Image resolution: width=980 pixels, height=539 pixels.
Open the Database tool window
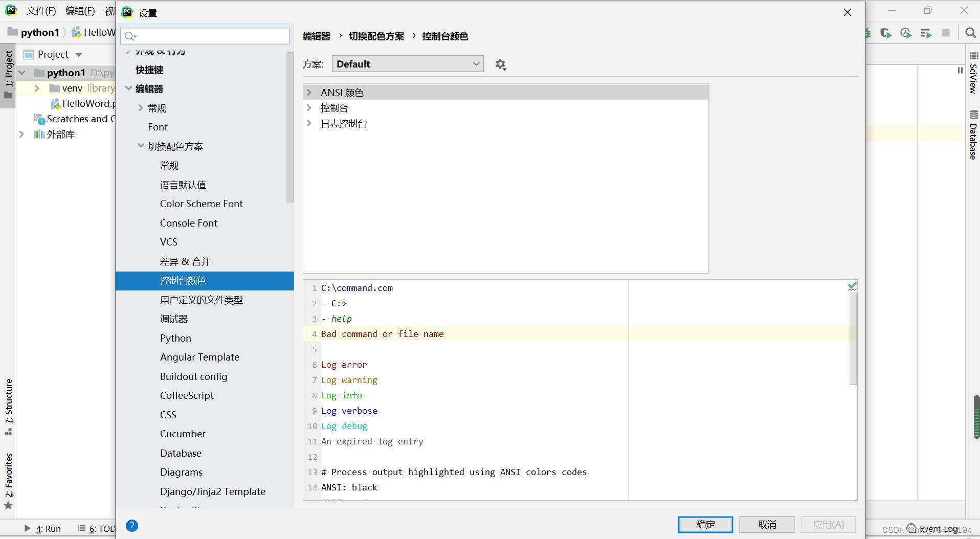[973, 135]
